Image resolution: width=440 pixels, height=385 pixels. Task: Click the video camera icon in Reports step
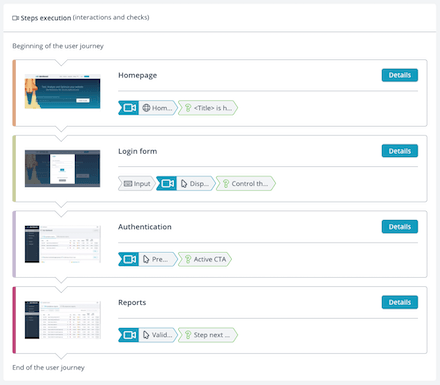[129, 335]
